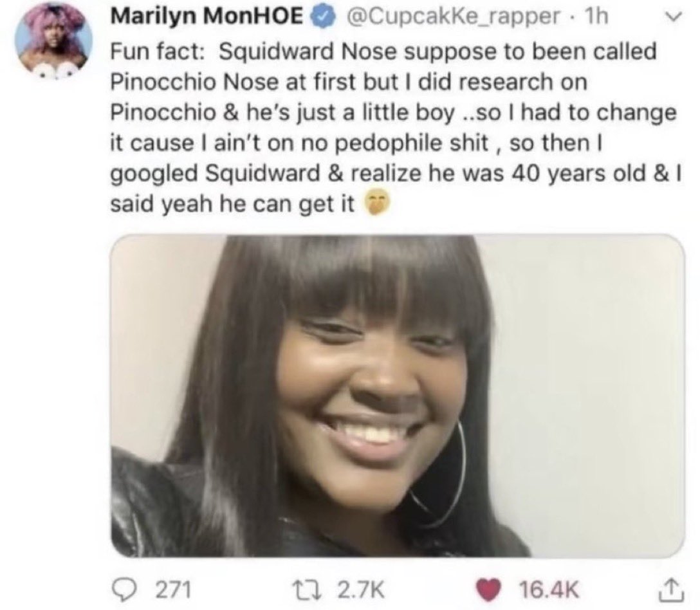This screenshot has height=610, width=700.
Task: View the 16.4K likes count
Action: pyautogui.click(x=549, y=589)
